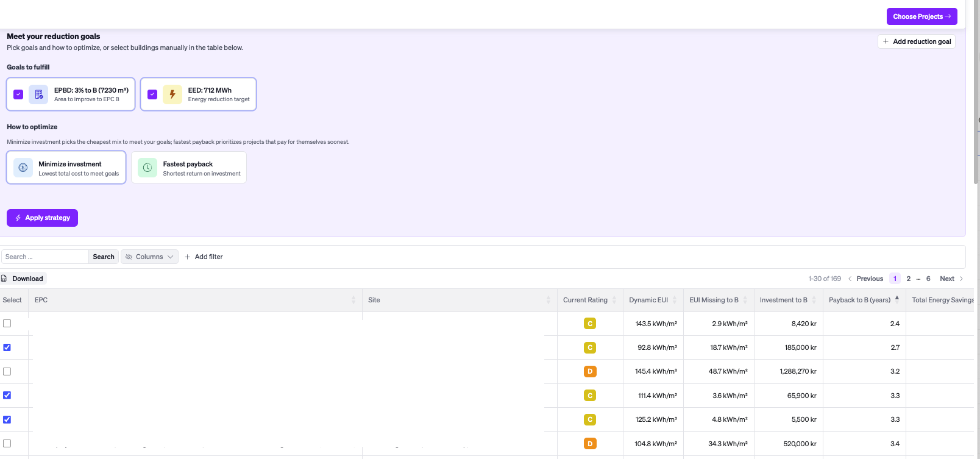Click the sort arrows in the Site column
The height and width of the screenshot is (459, 980).
tap(548, 300)
